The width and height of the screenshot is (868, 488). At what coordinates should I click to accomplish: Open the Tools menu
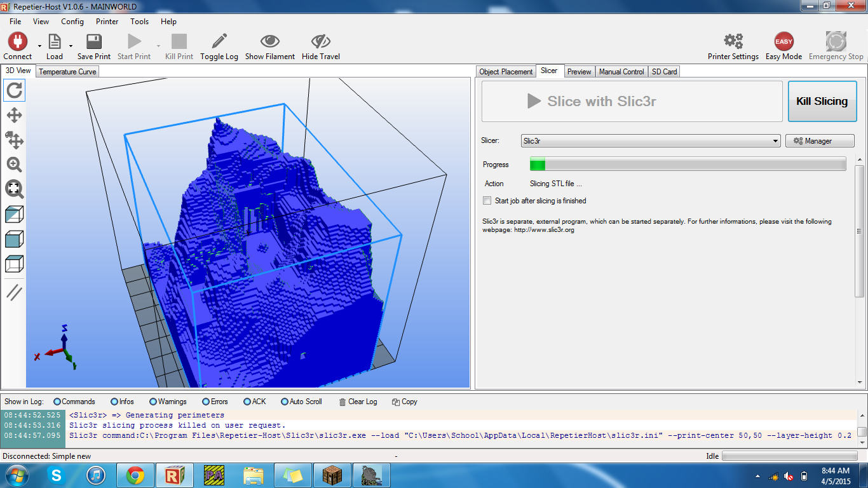click(x=139, y=21)
